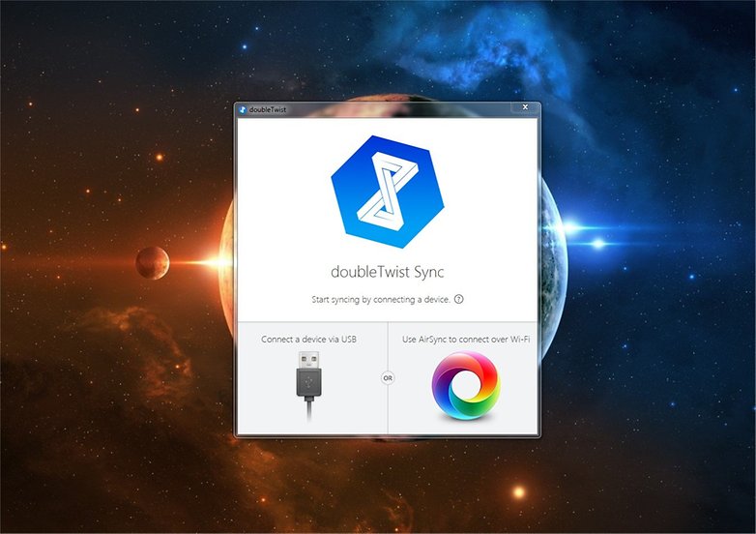
Task: Click 'Start syncing by connecting a device.' text
Action: coord(381,300)
